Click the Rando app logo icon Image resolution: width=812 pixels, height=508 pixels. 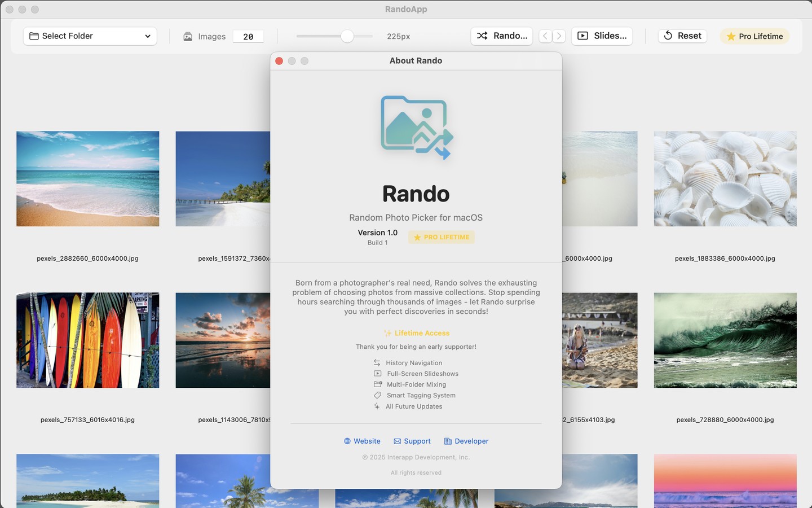(x=416, y=128)
